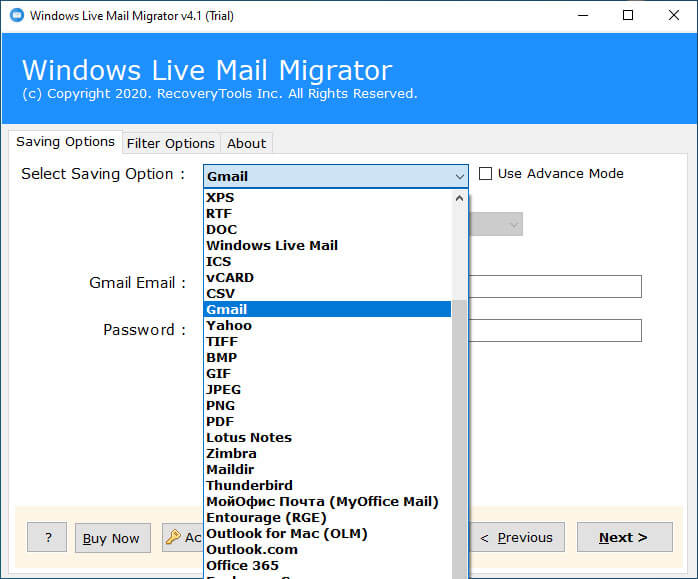The image size is (698, 579).
Task: Open the Filter Options tab
Action: 171,143
